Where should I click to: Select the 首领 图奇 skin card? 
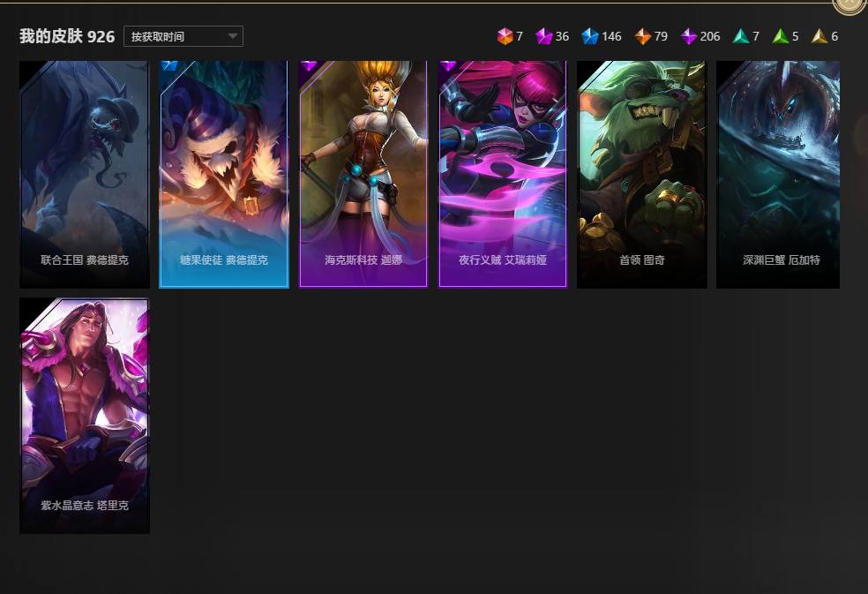point(642,175)
